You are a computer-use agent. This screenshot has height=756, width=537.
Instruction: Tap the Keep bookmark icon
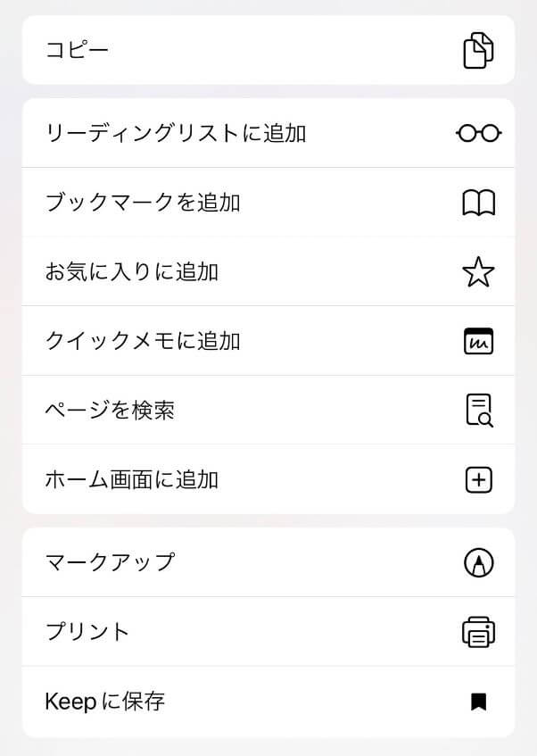coord(478,702)
